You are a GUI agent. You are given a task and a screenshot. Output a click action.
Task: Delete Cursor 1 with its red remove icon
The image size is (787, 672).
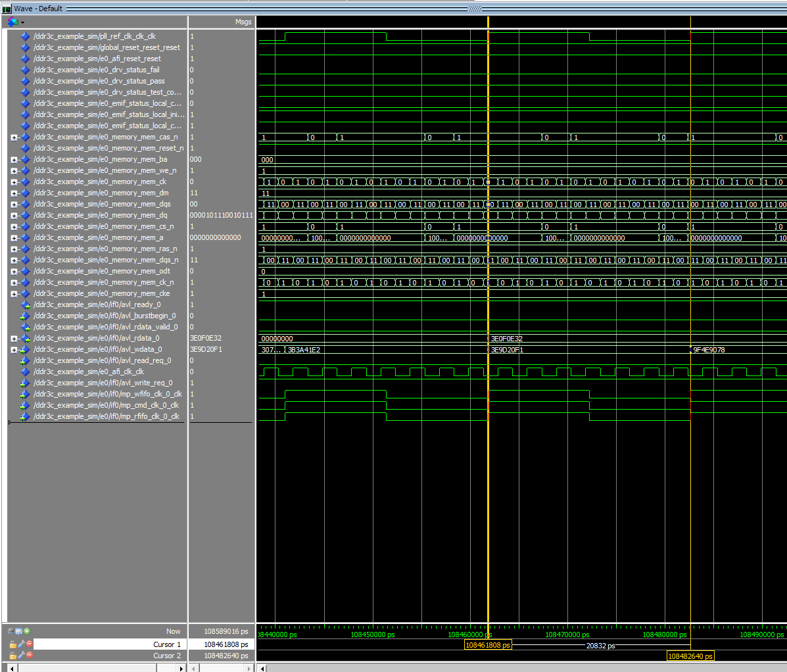pyautogui.click(x=29, y=644)
